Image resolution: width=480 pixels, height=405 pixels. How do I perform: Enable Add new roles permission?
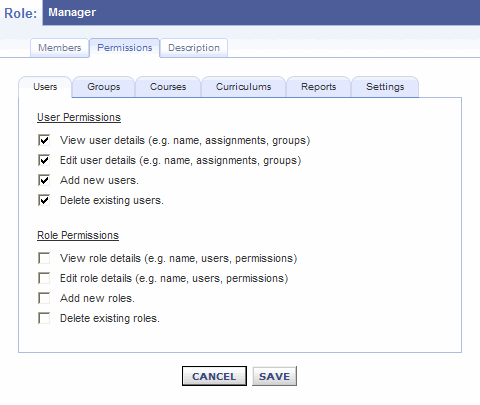pos(44,298)
